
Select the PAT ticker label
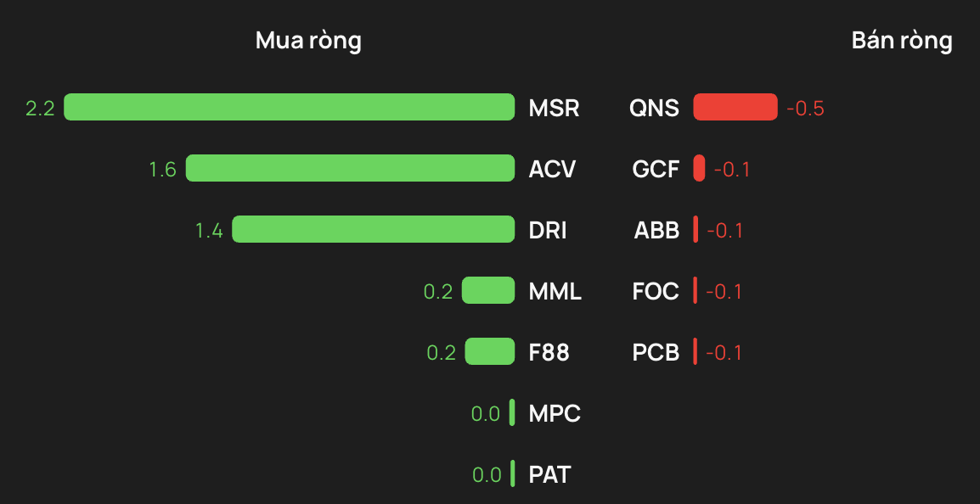point(550,474)
